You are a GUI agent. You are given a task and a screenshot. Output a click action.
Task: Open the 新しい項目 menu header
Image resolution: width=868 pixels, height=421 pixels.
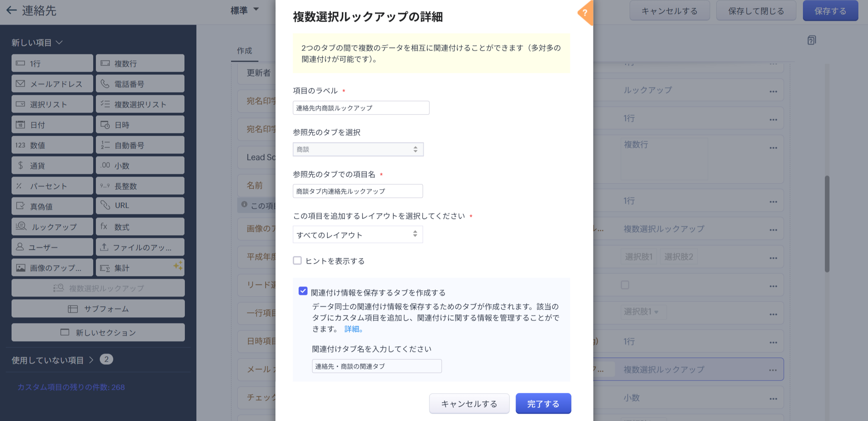tap(37, 42)
